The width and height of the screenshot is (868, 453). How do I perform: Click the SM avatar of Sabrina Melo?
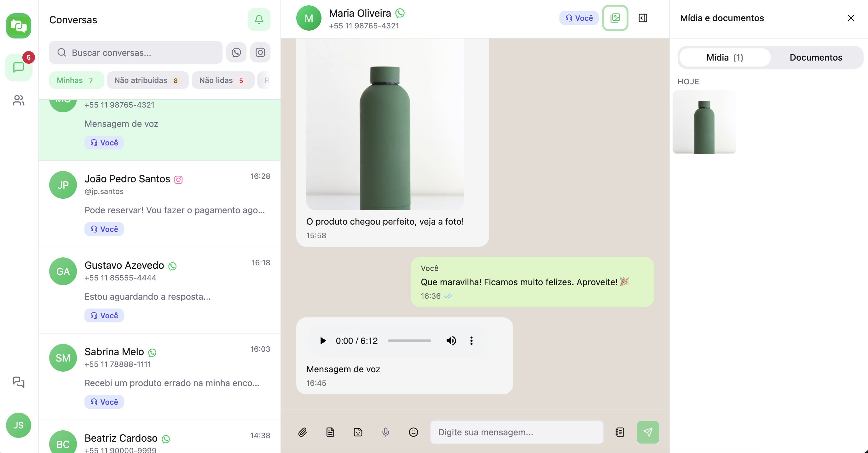pos(63,357)
